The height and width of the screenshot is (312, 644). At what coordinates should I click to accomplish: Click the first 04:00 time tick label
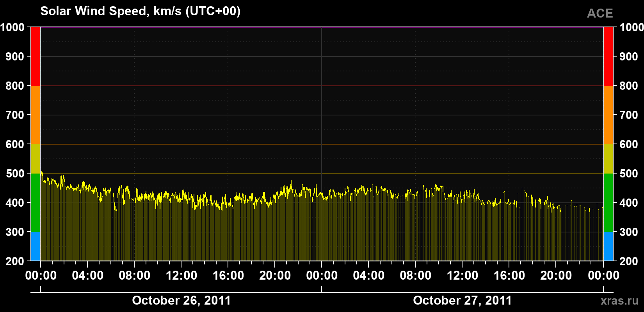tap(88, 275)
